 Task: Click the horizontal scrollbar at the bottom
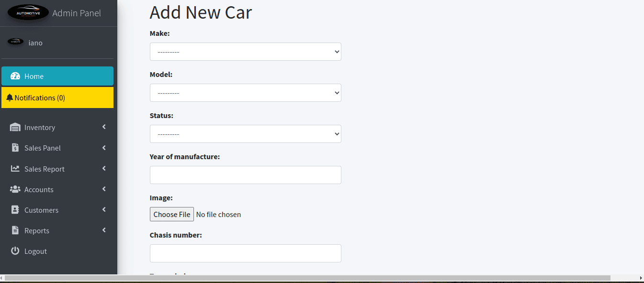pos(307,278)
